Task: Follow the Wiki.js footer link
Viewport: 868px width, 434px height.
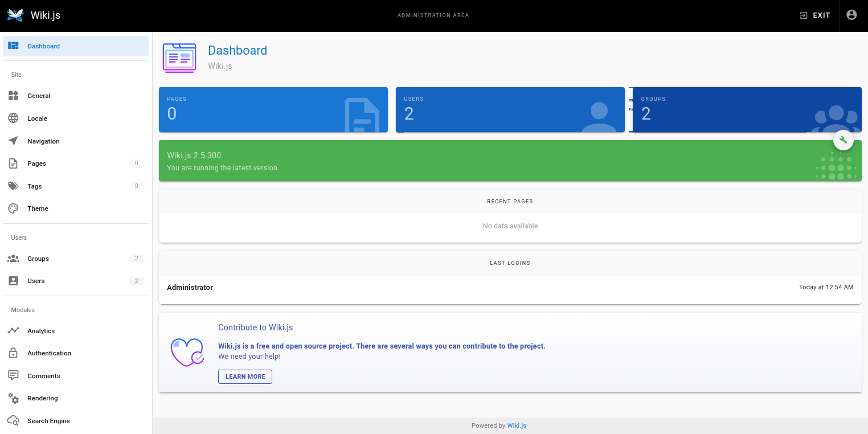Action: point(517,425)
